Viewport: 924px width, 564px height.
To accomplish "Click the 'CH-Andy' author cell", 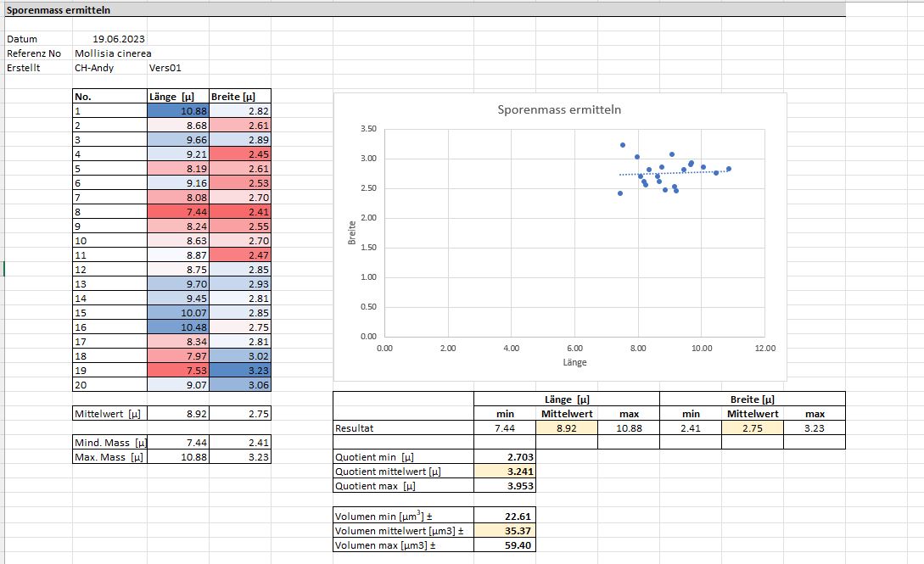I will (x=94, y=68).
